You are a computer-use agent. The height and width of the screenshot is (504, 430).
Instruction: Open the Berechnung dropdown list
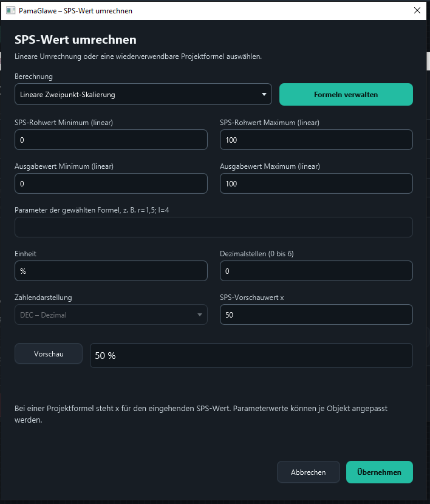[x=143, y=94]
